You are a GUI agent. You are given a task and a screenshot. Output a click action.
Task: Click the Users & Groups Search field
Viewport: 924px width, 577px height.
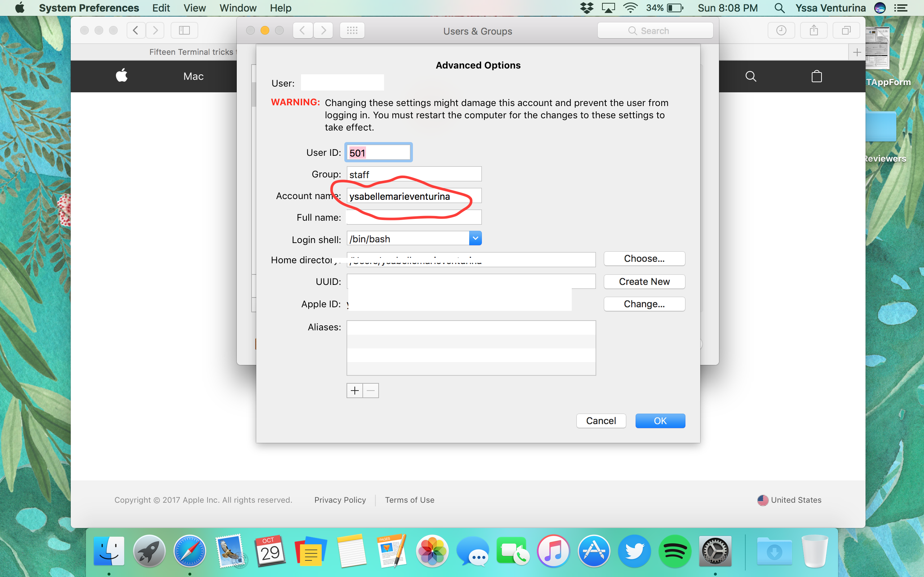click(655, 31)
